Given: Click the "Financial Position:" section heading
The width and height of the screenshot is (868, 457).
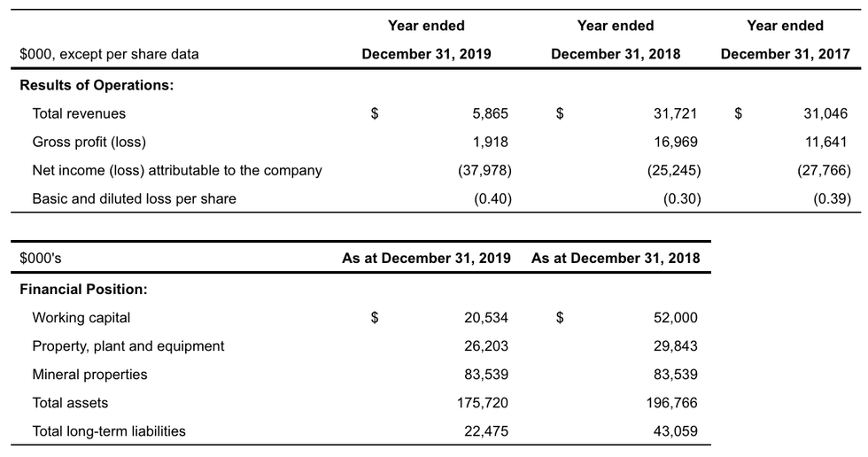Looking at the screenshot, I should click(83, 289).
